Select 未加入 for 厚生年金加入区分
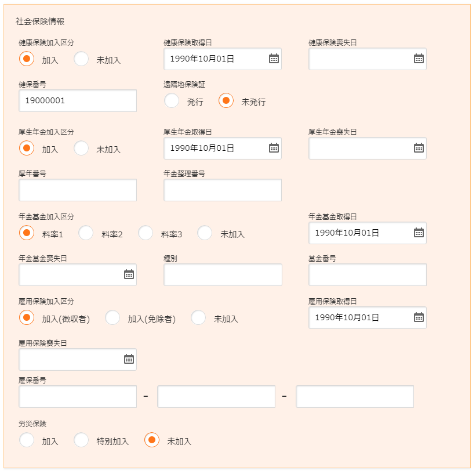Image resolution: width=476 pixels, height=474 pixels. point(82,149)
